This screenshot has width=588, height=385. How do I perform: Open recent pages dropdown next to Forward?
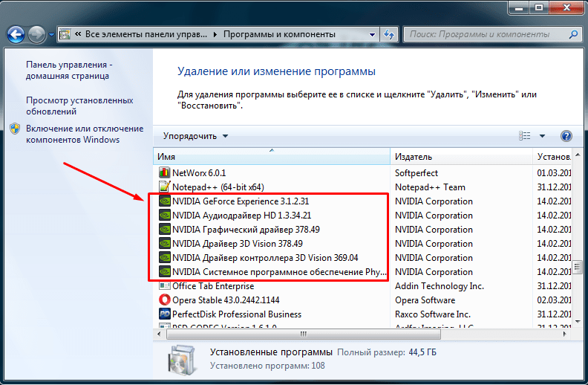point(51,35)
